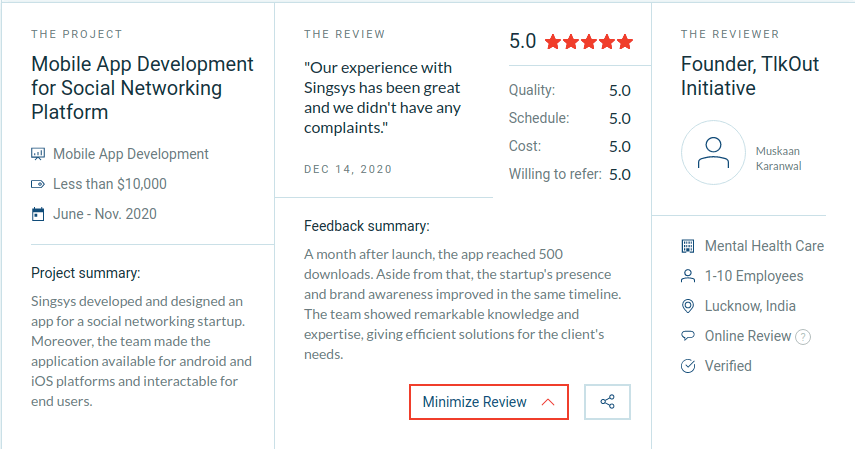Click the Willing to refer score

620,175
